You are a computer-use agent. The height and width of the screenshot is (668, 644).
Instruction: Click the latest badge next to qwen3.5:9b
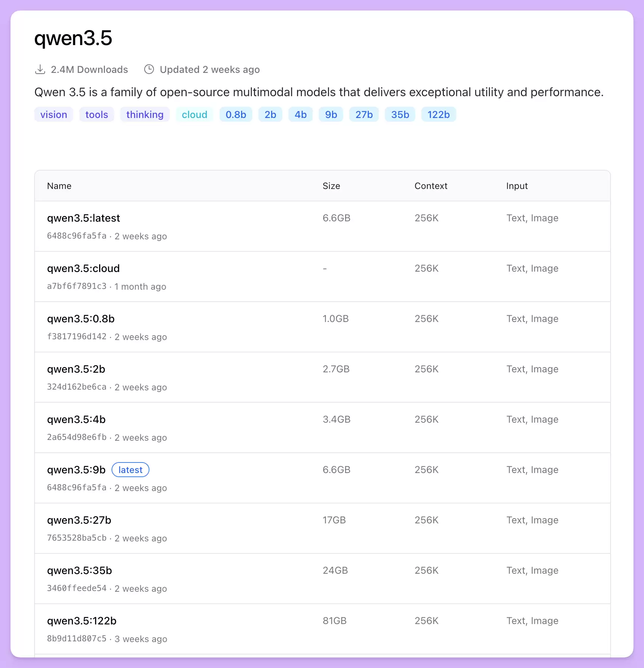[x=130, y=470]
